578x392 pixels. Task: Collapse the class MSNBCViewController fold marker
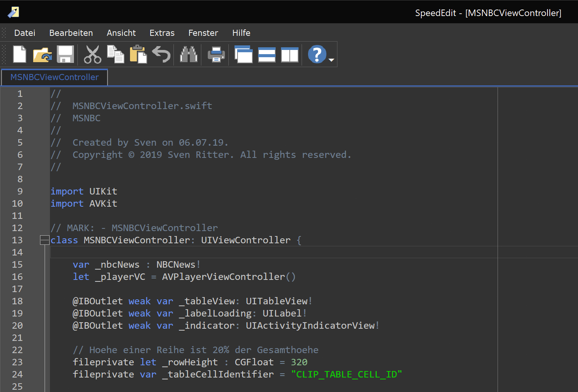click(45, 240)
